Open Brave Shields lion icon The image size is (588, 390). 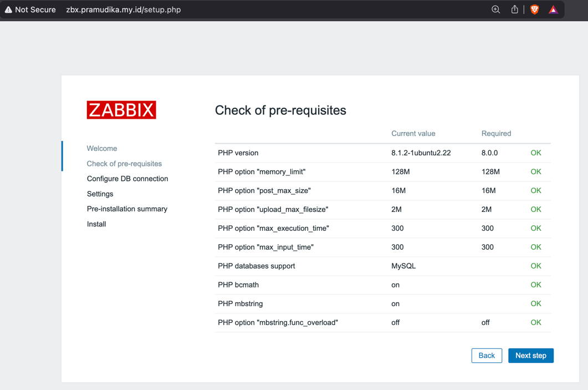click(535, 10)
